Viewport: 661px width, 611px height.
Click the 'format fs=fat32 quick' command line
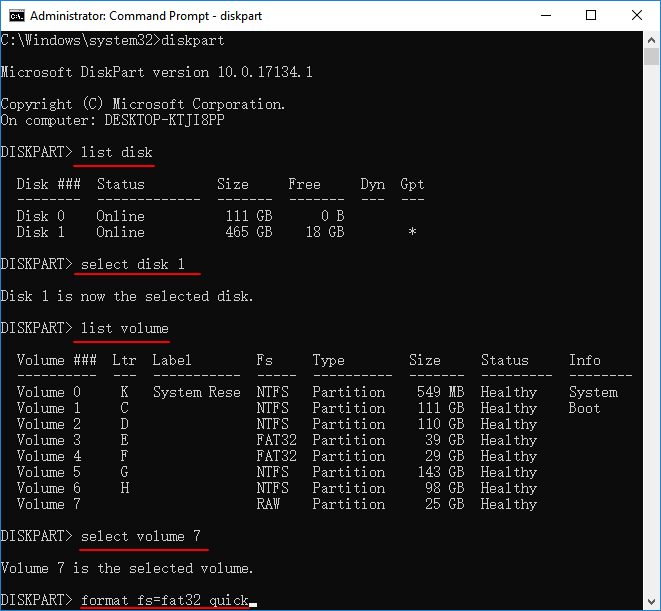click(164, 600)
